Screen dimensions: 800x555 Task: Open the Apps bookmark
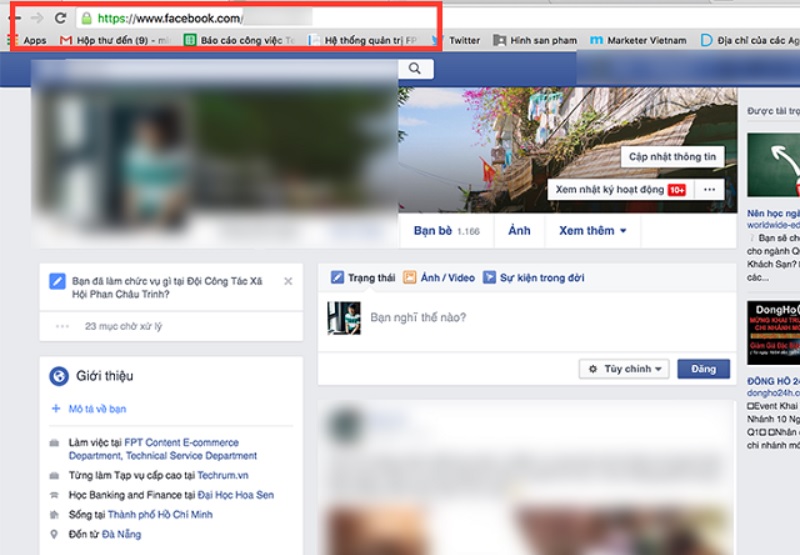pyautogui.click(x=28, y=40)
